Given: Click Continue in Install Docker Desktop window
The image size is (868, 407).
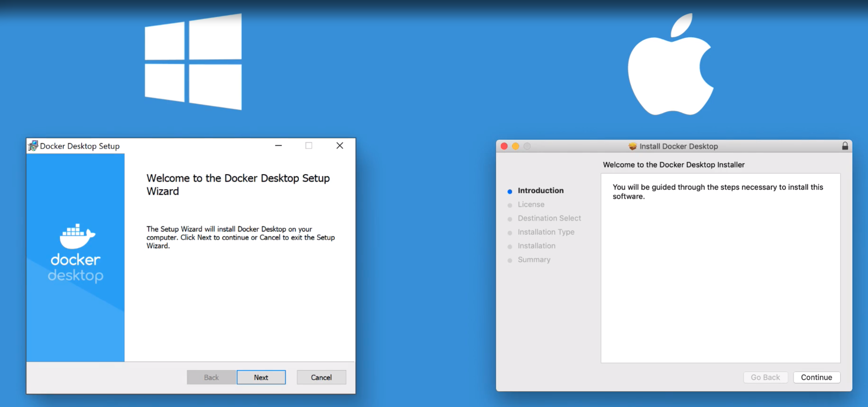Looking at the screenshot, I should point(817,377).
